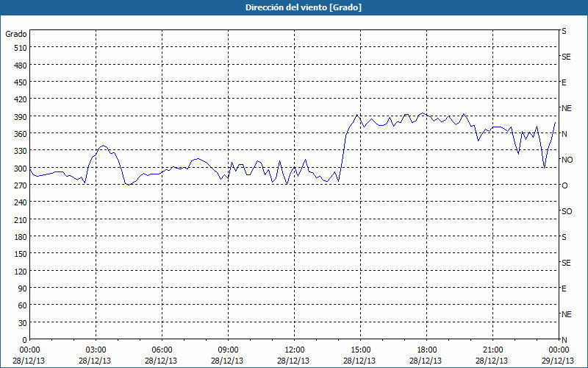Click the 15:00 time label
The image size is (588, 368).
point(361,350)
